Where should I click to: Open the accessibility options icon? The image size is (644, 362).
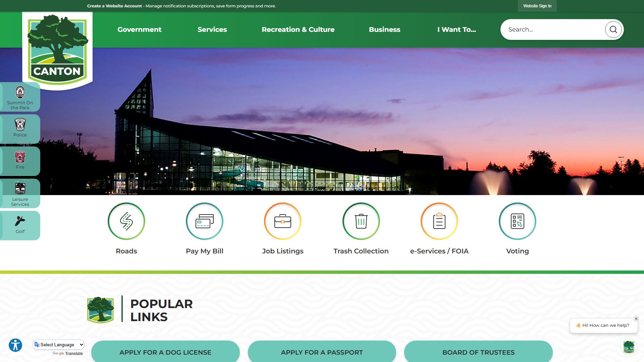(16, 345)
